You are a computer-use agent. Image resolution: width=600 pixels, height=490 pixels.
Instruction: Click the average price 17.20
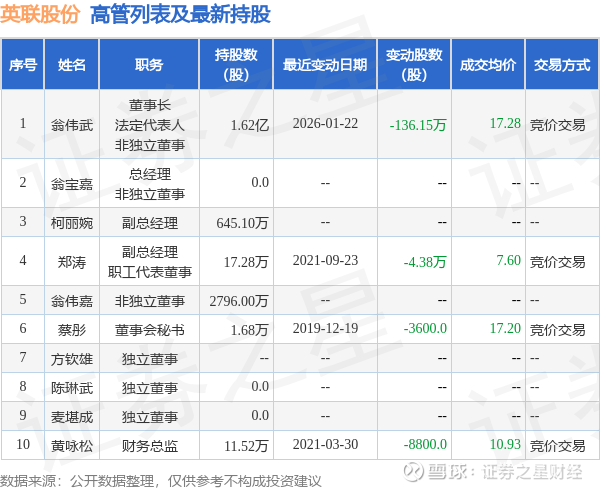[x=505, y=328]
